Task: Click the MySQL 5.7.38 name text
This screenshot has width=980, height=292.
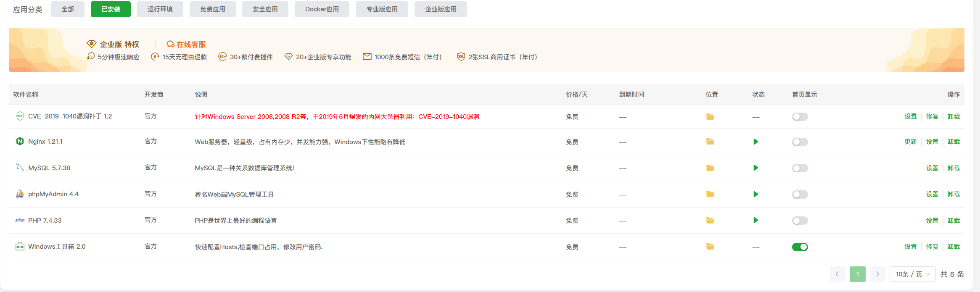Action: coord(49,168)
